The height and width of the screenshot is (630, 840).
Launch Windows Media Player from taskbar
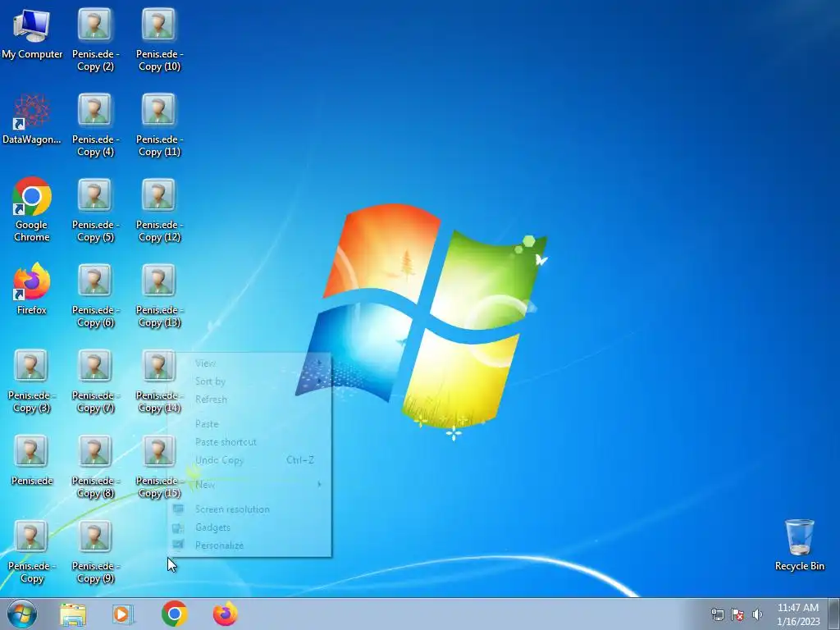pos(123,614)
